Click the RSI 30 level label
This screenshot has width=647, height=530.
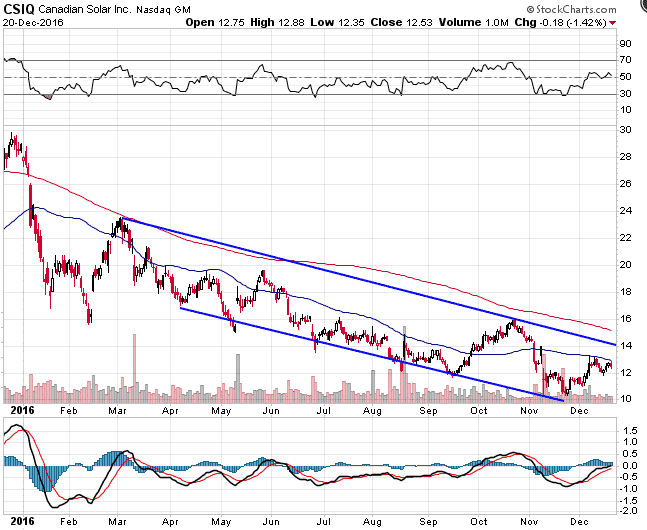pyautogui.click(x=626, y=94)
